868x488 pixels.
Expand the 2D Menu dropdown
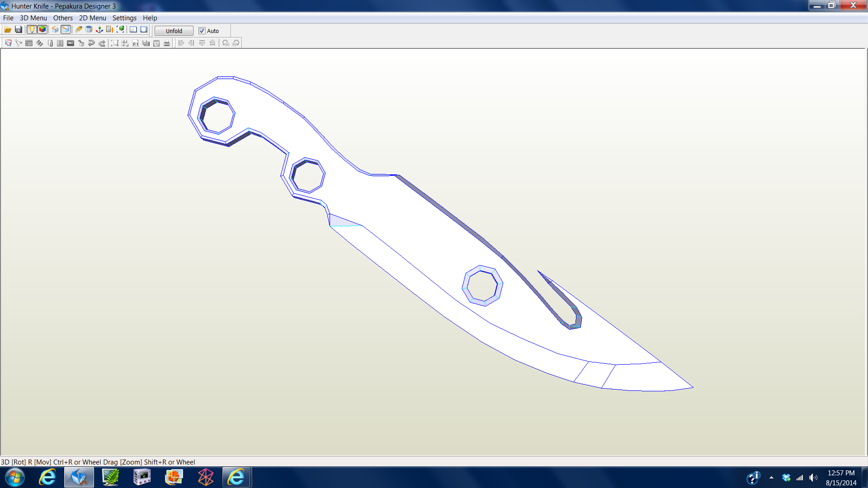pos(92,18)
